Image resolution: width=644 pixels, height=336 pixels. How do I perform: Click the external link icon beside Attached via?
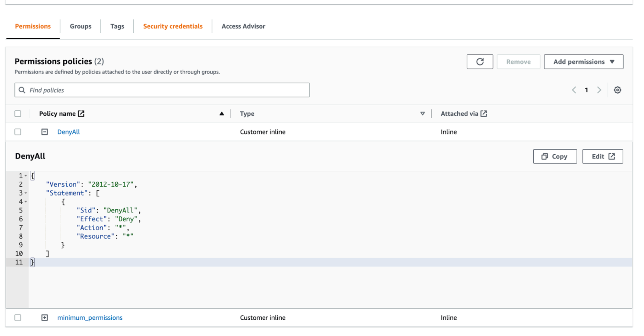point(484,113)
